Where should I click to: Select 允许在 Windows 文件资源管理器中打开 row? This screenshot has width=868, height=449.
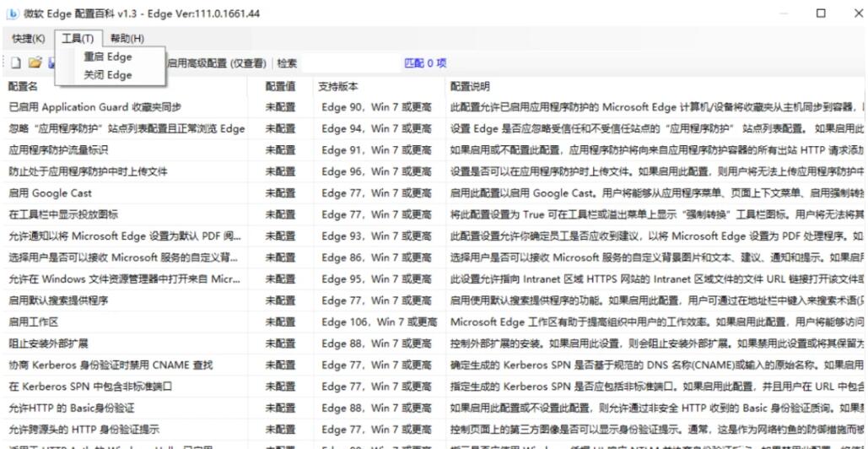434,279
